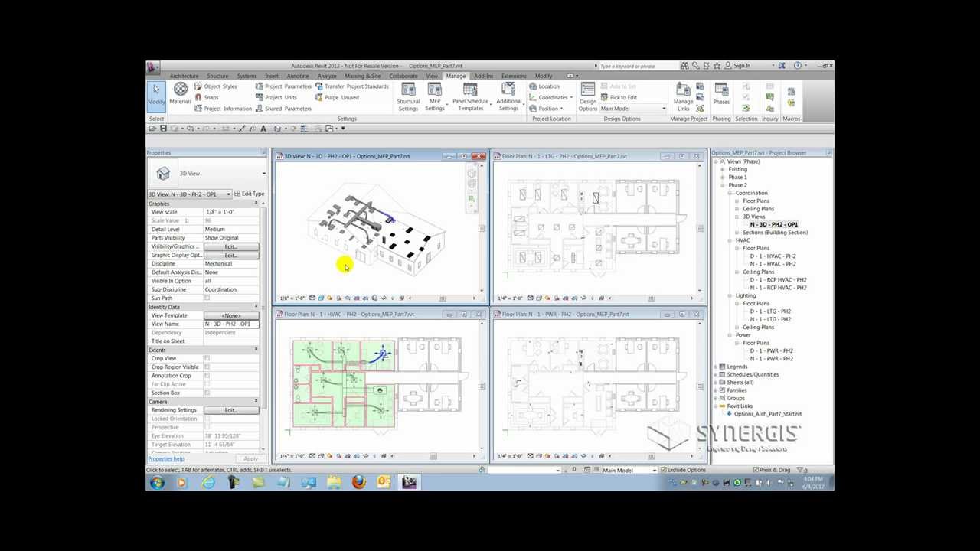980x551 pixels.
Task: Open Manage Links
Action: coord(683,96)
